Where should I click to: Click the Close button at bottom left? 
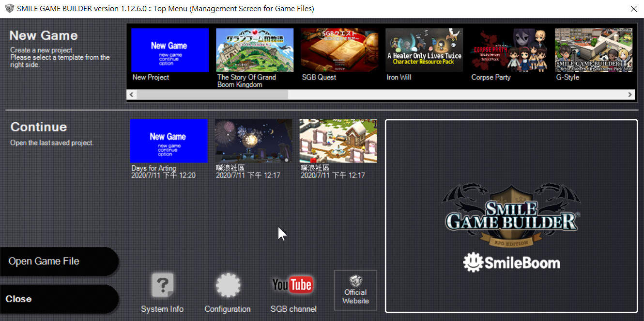click(x=59, y=299)
